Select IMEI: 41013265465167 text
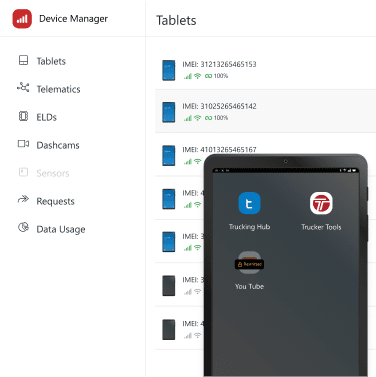Screen dimensions: 376x377 (x=219, y=150)
